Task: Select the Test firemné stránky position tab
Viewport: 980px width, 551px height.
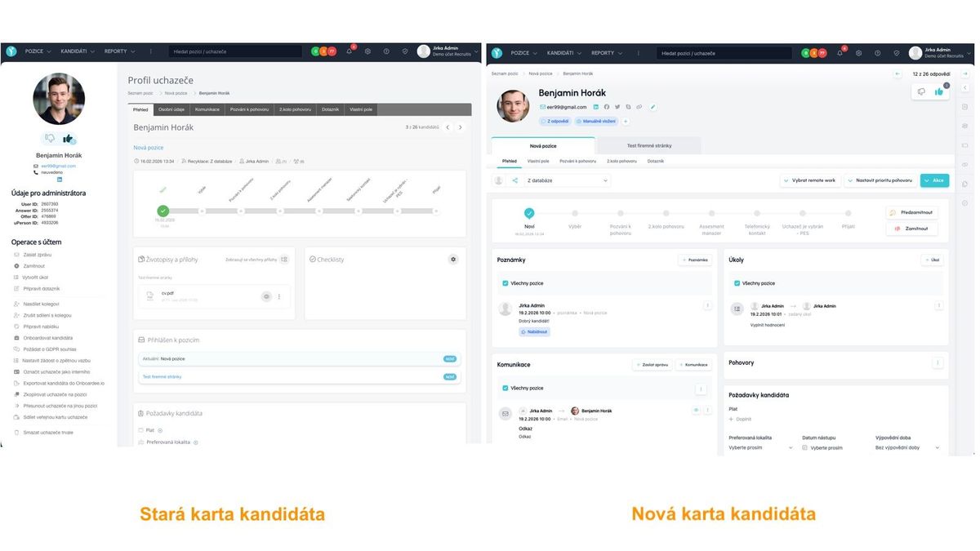Action: pos(648,145)
